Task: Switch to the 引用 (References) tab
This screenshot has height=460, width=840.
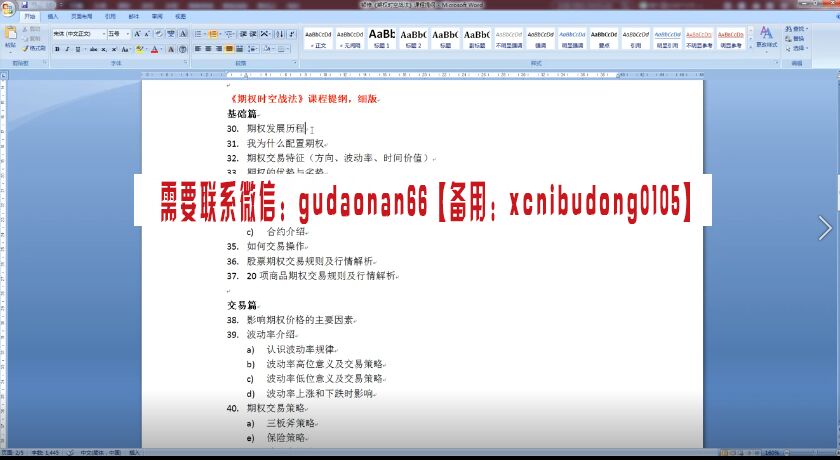Action: [x=110, y=17]
